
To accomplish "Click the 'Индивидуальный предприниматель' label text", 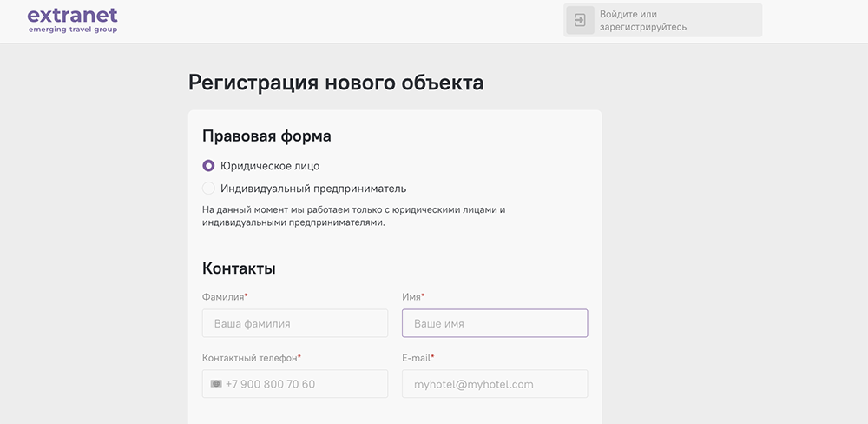I will (312, 189).
